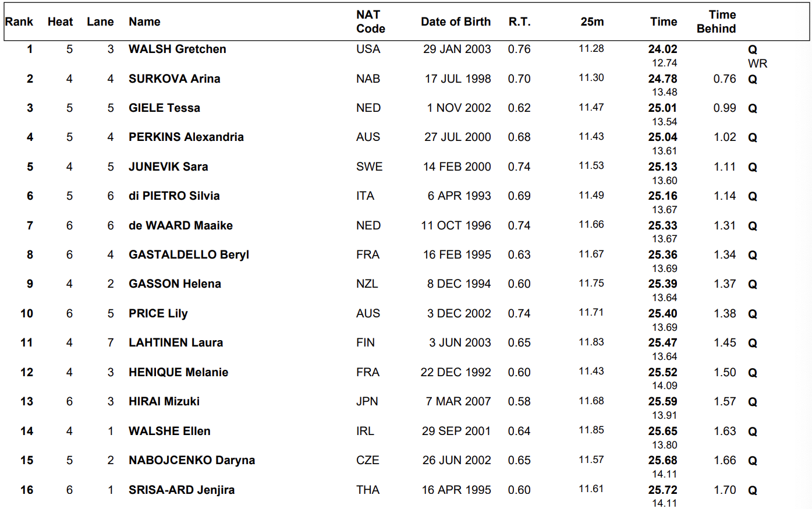Click SRISA-ARD Jenjira's time behind 1.70
812x509 pixels.
click(725, 490)
